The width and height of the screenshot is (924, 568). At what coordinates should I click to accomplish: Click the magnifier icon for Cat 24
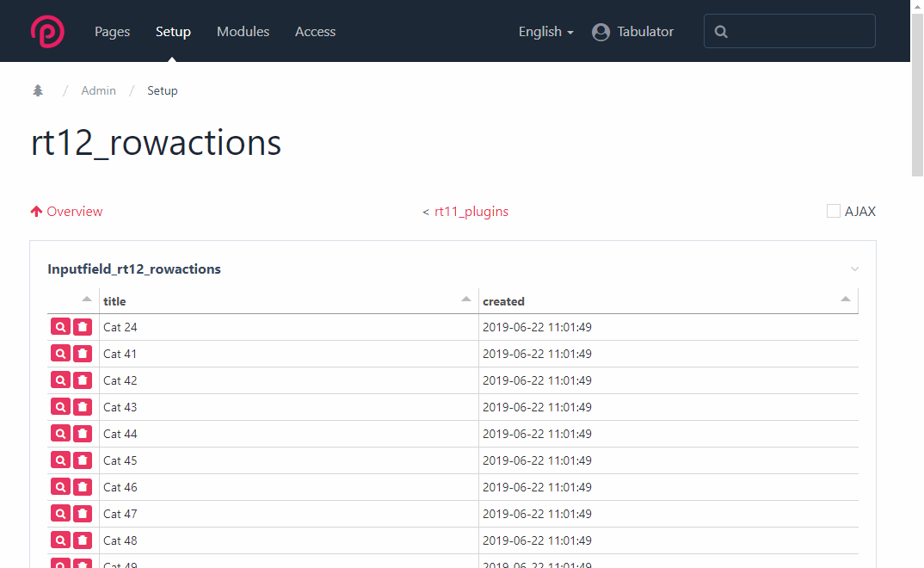pyautogui.click(x=60, y=327)
